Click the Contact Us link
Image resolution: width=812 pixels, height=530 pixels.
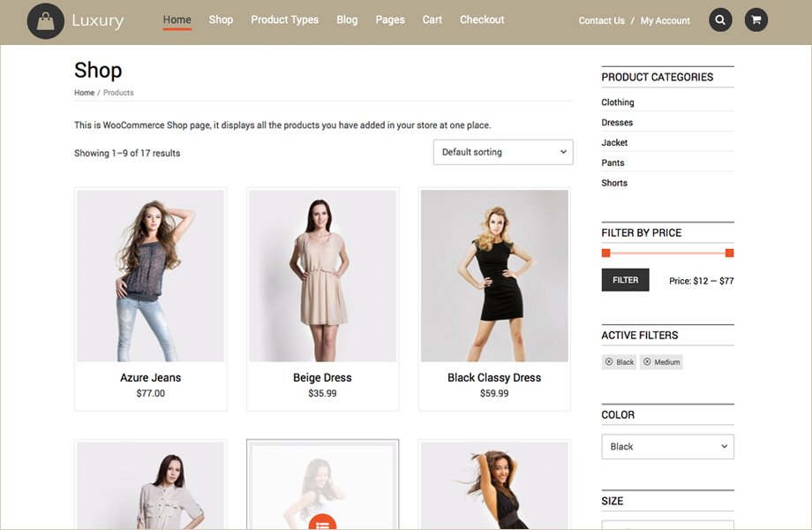[x=601, y=20]
